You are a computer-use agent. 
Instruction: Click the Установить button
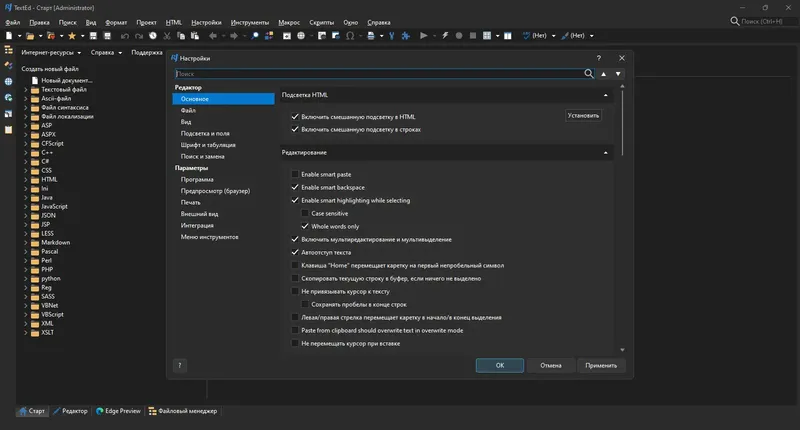[x=584, y=115]
